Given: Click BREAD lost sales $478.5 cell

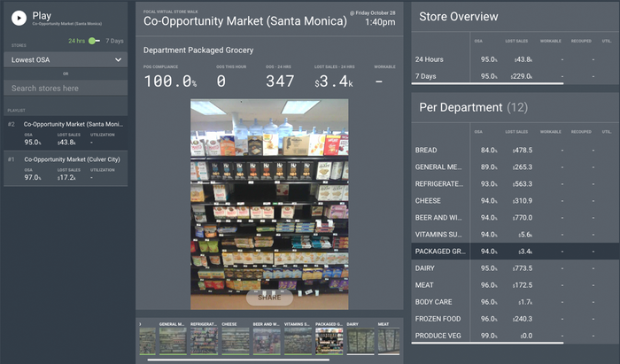Looking at the screenshot, I should click(x=523, y=151).
